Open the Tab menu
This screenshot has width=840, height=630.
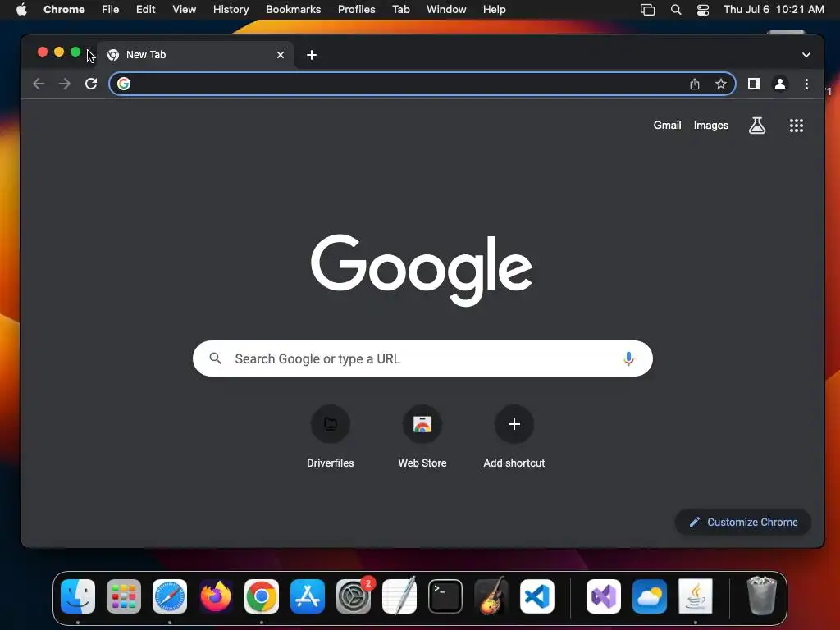[400, 9]
